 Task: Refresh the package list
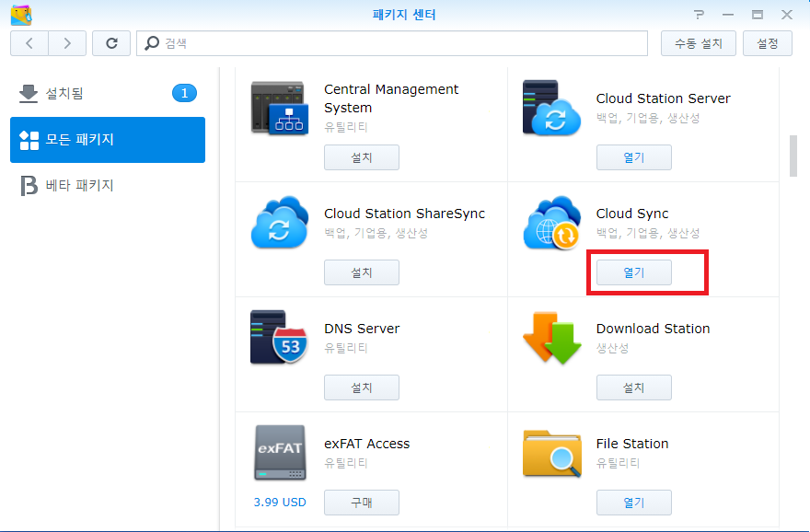click(x=111, y=43)
